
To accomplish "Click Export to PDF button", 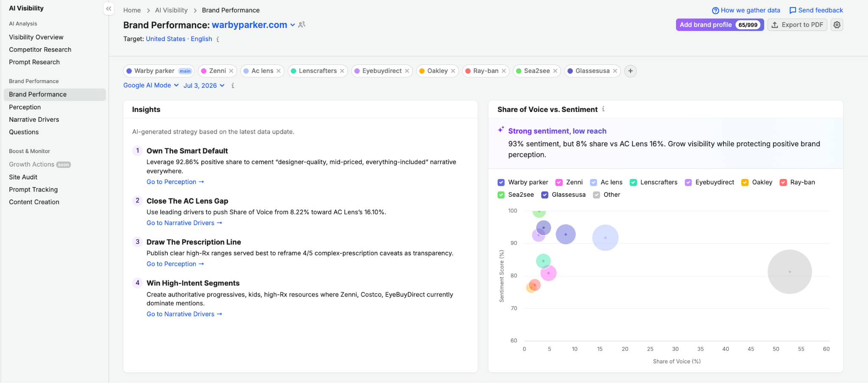I will [797, 25].
